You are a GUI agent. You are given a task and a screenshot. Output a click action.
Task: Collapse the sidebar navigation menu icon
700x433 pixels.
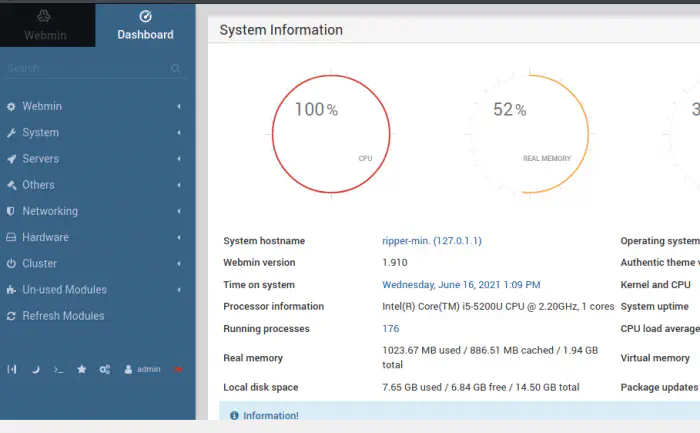pyautogui.click(x=12, y=369)
